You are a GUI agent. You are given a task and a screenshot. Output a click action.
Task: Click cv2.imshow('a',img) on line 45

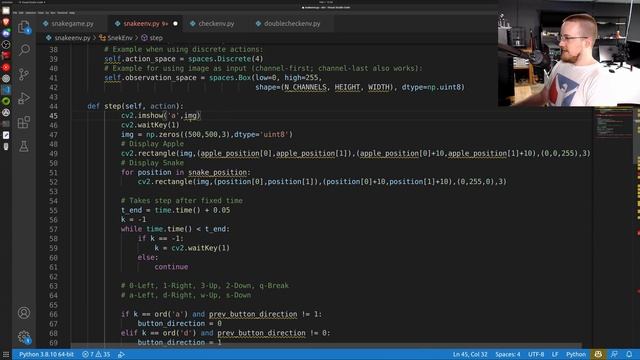tap(160, 116)
